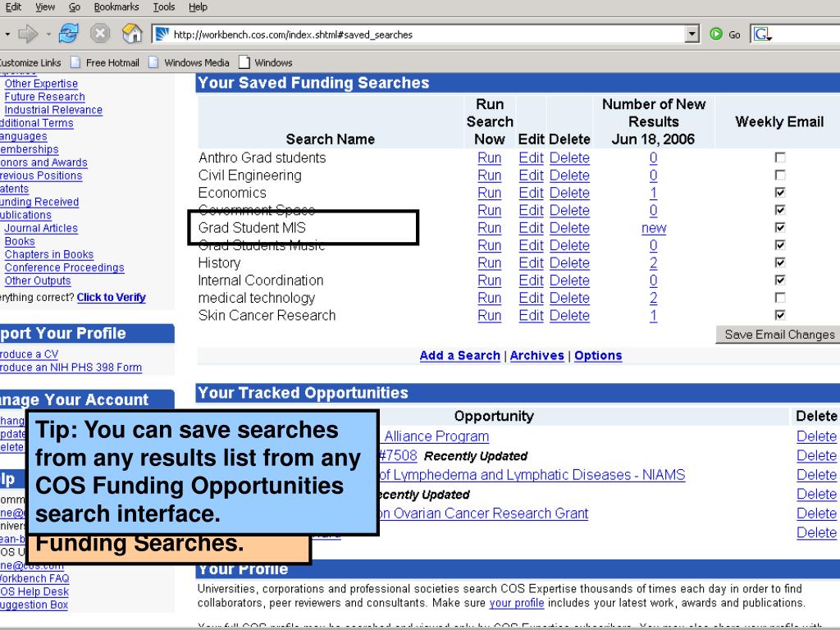Viewport: 840px width, 630px height.
Task: Uncheck weekly email for Skin Cancer Research
Action: (780, 315)
